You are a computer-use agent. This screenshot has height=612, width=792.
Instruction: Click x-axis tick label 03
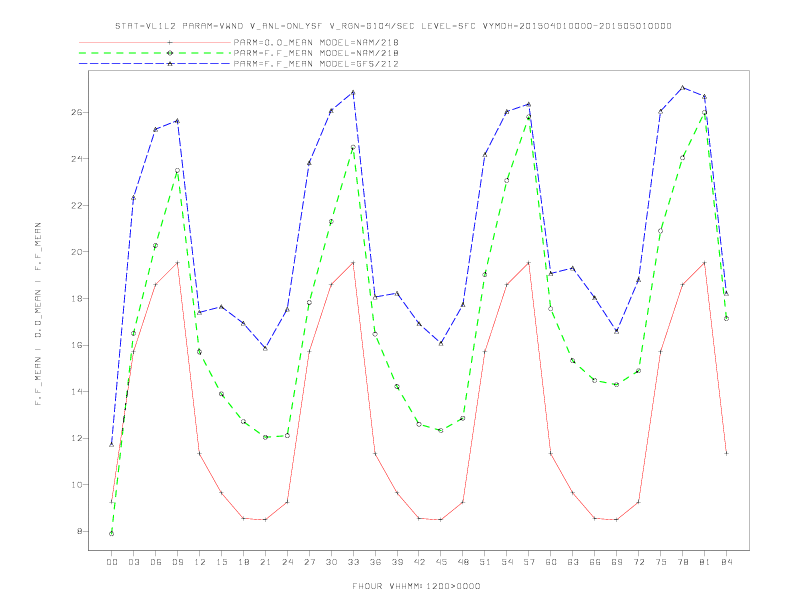tap(133, 562)
